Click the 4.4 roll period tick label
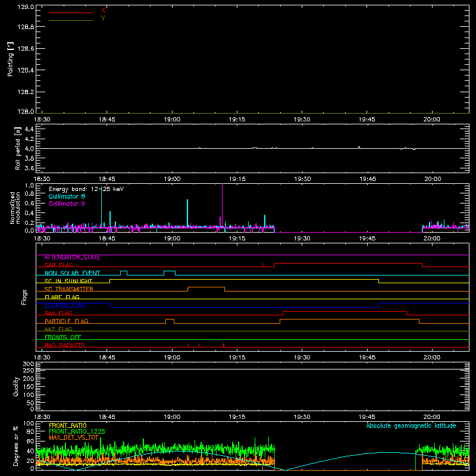The height and width of the screenshot is (476, 476). click(x=29, y=130)
